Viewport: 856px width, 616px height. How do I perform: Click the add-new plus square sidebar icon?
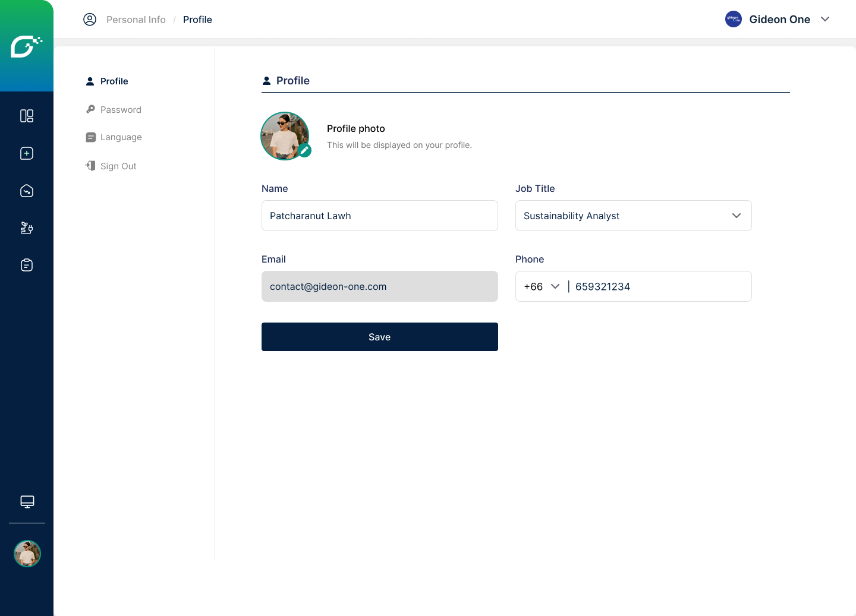[x=27, y=153]
